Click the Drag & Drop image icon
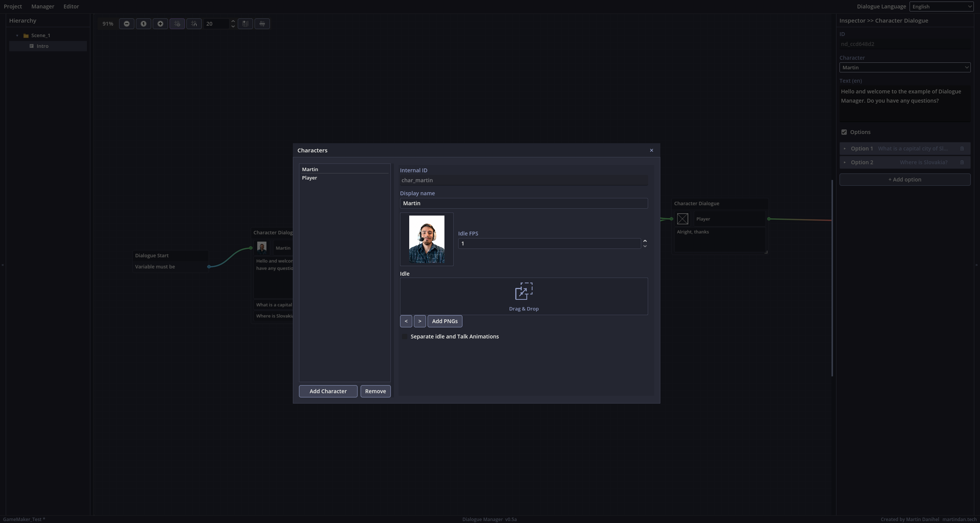This screenshot has width=980, height=523. pos(524,291)
